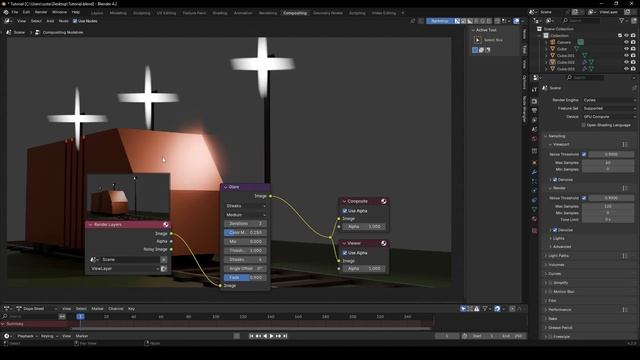Click the jump to end playback button
Image resolution: width=640 pixels, height=360 pixels.
coord(285,336)
